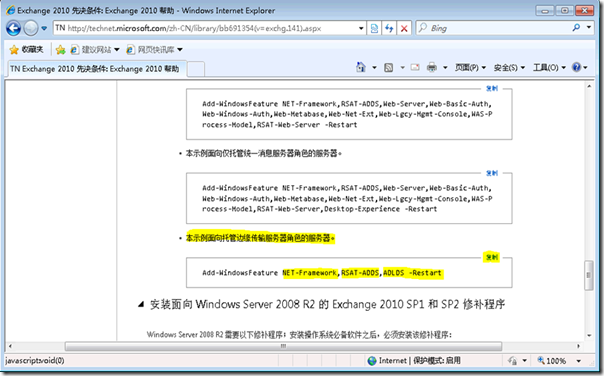Viewport: 604px width, 376px height.
Task: Collapse the 安装面向 Windows Server 2008 R2 section
Action: 141,304
